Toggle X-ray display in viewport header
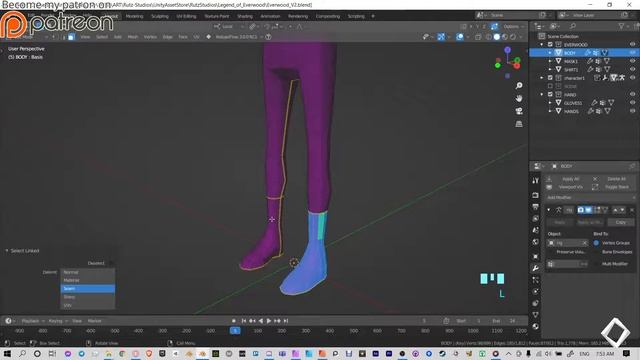Image resolution: width=640 pixels, height=360 pixels. click(x=478, y=37)
